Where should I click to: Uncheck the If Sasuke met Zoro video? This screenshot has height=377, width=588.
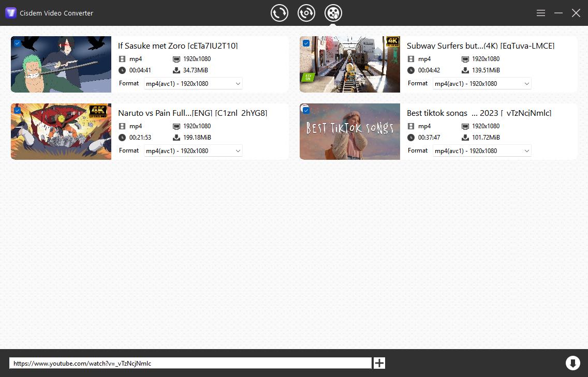(x=17, y=43)
